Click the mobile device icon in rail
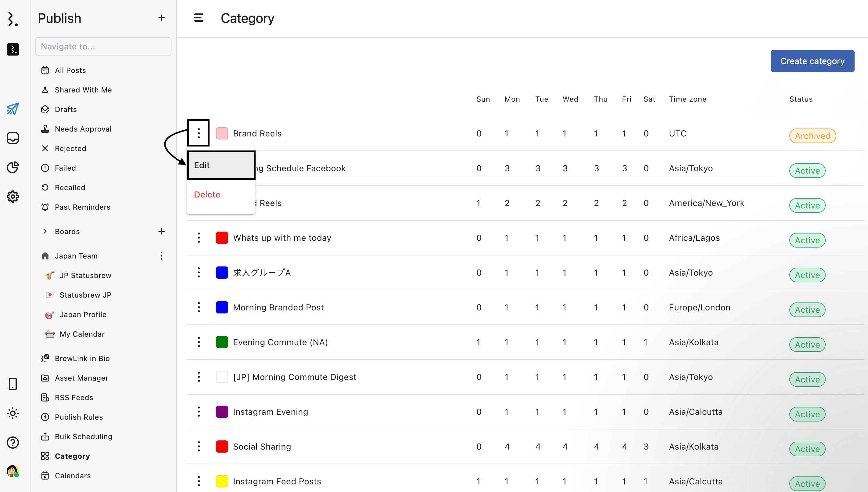This screenshot has width=868, height=492. (13, 384)
